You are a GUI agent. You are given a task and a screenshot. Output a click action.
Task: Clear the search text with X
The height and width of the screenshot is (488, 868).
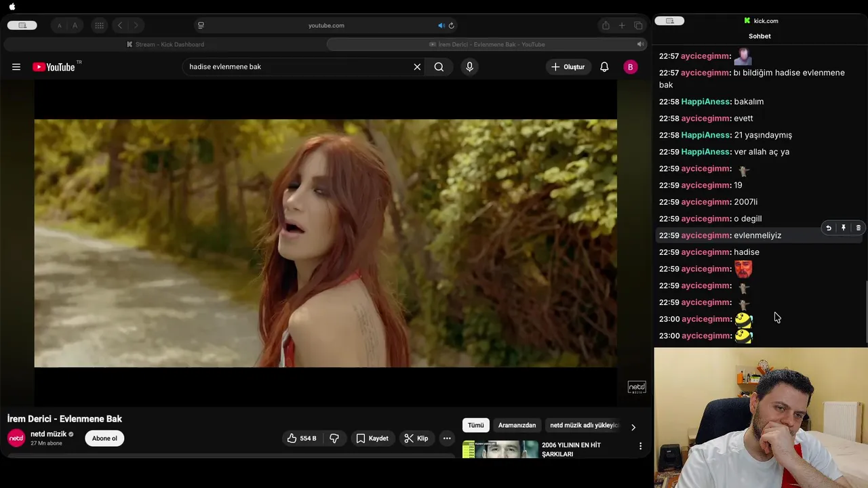point(417,67)
